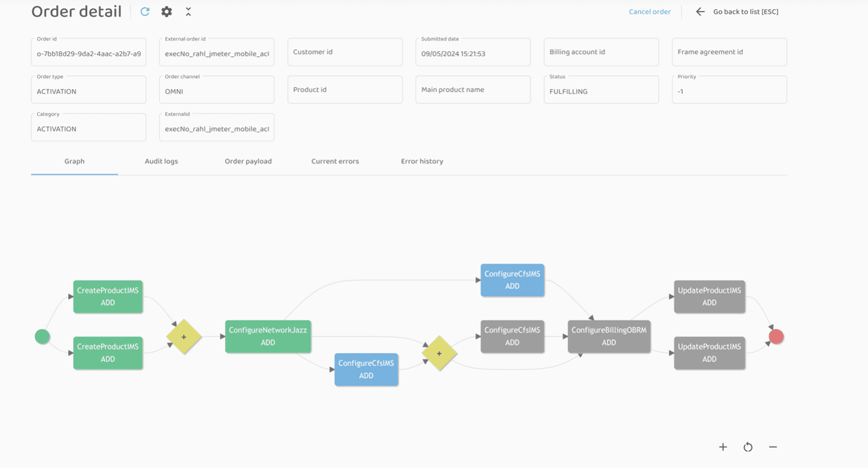Switch to Audit logs tab
Image resolution: width=868 pixels, height=469 pixels.
click(161, 161)
